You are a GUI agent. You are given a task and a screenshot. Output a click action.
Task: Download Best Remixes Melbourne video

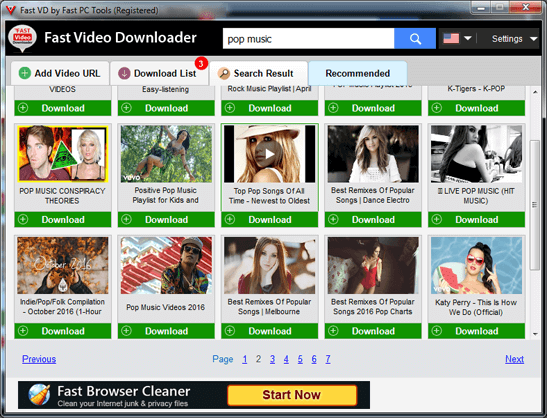[270, 331]
